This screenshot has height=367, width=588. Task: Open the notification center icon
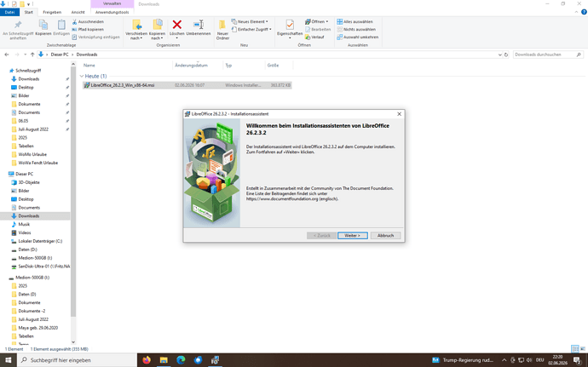[578, 360]
